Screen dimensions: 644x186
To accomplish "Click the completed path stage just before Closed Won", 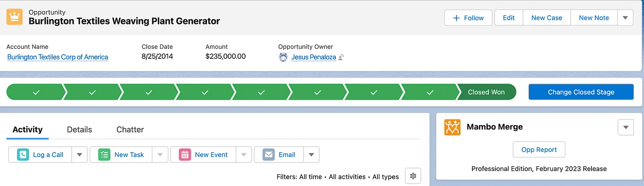I will [x=430, y=92].
